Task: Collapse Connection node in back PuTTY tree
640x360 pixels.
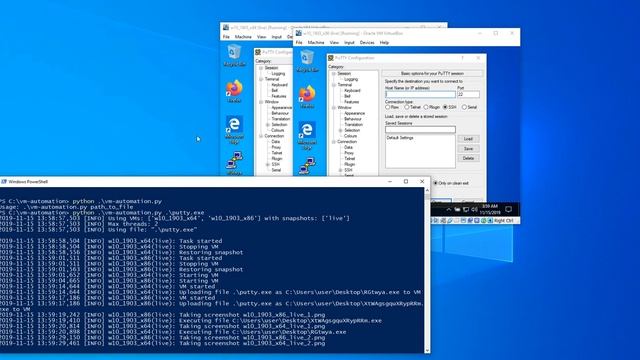Action: (x=261, y=136)
